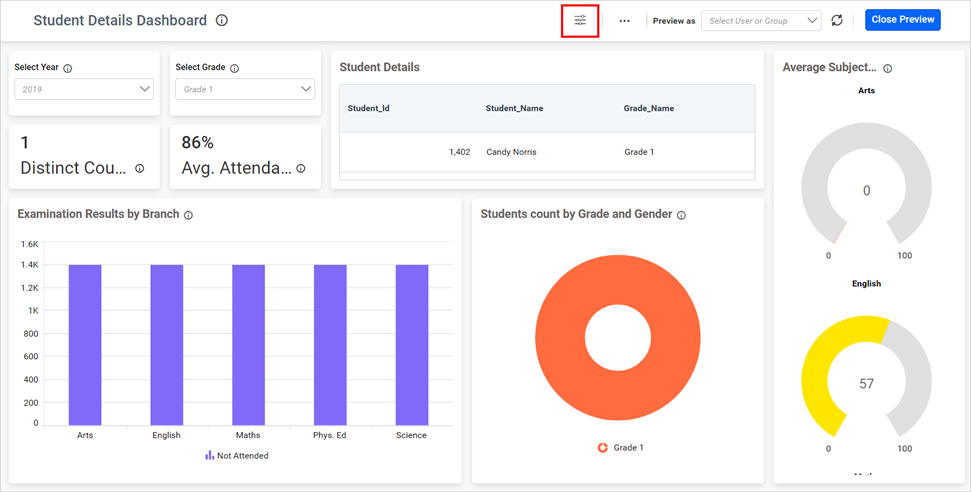Click info icon next to Select Year
Viewport: 971px width, 492px height.
(x=68, y=69)
